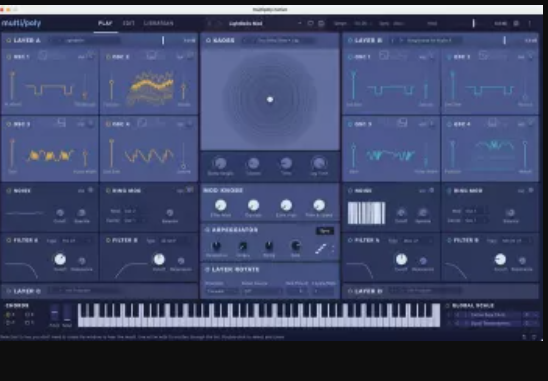548x381 pixels.
Task: Switch to the EDIT tab
Action: pyautogui.click(x=129, y=23)
